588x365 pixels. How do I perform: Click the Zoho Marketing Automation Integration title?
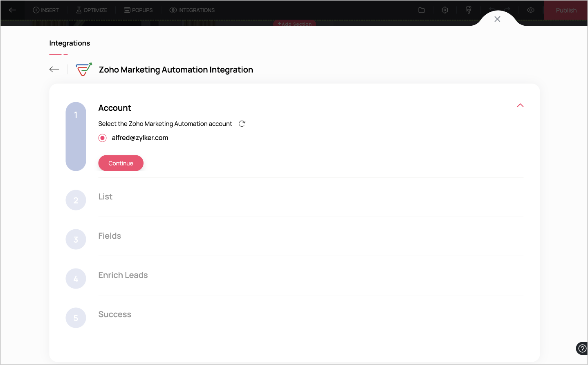coord(176,70)
